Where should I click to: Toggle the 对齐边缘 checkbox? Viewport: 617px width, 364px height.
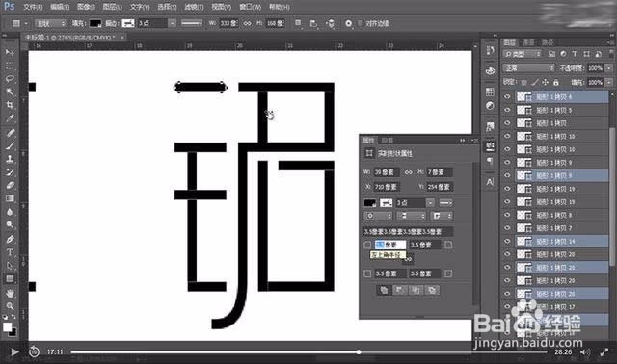[x=360, y=23]
